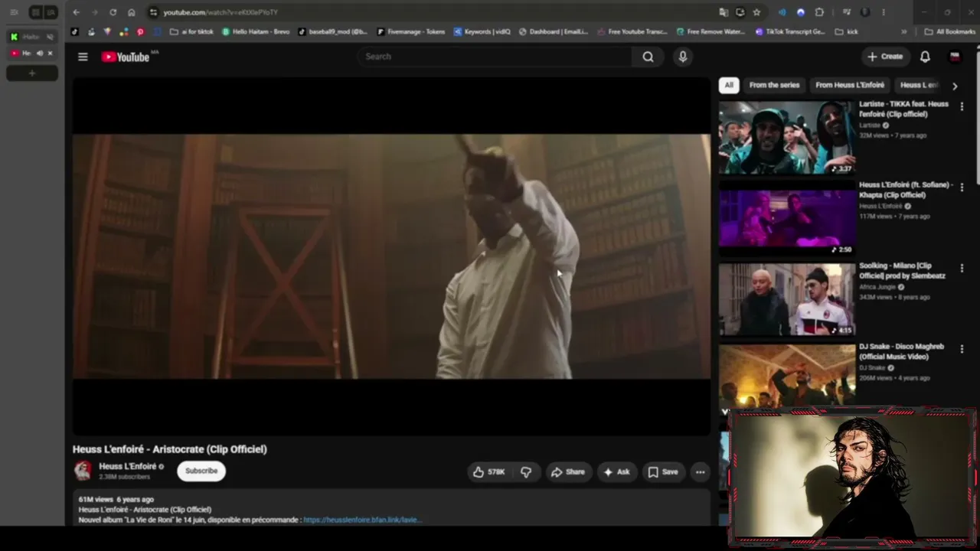Show more filter chips with right arrow
Viewport: 980px width, 551px height.
955,86
